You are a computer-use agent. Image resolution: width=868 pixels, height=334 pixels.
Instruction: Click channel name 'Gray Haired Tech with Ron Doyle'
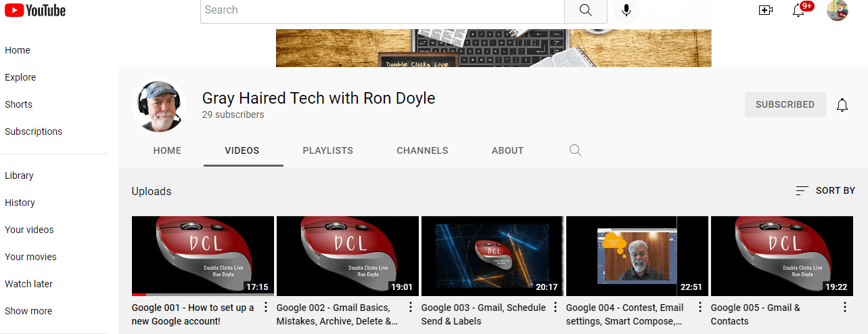319,98
